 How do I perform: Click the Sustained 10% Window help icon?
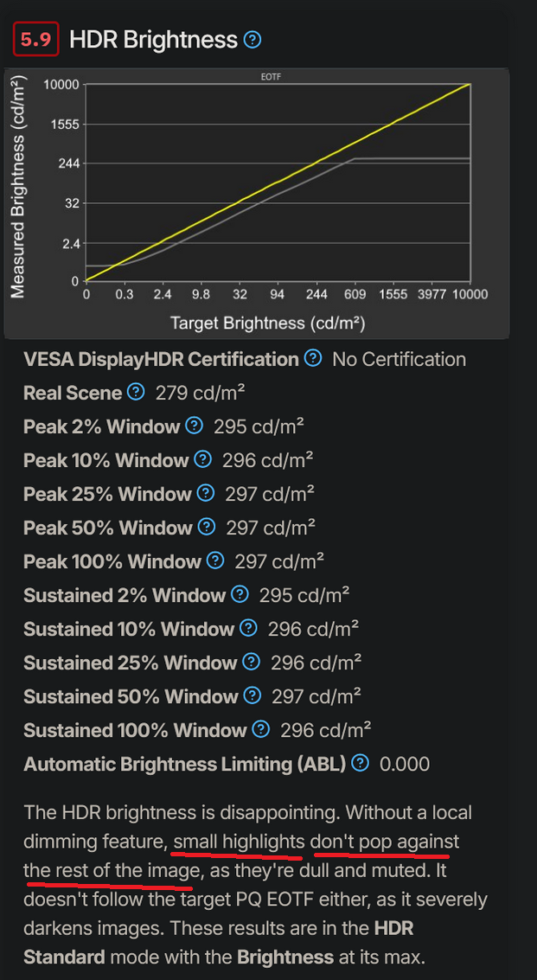click(x=246, y=629)
